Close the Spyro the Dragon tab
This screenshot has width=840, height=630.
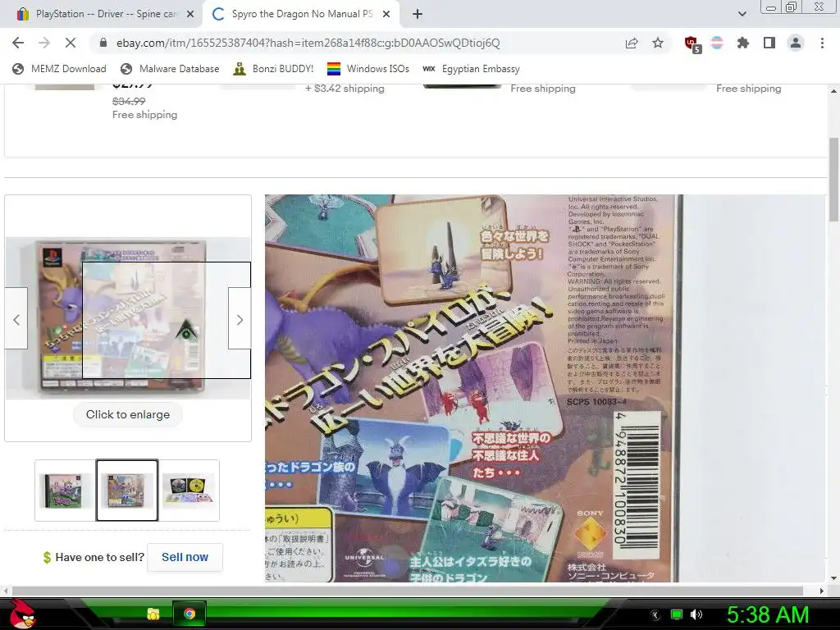pos(386,15)
